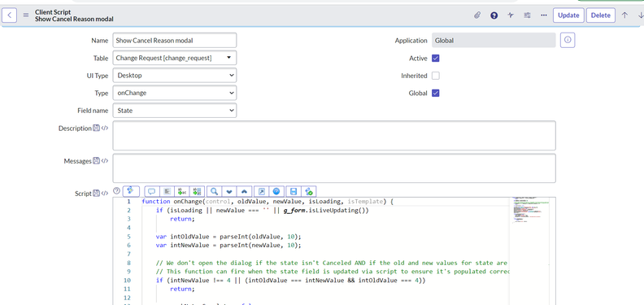644x305 pixels.
Task: Click the read-only Application field showing Global
Action: [494, 41]
